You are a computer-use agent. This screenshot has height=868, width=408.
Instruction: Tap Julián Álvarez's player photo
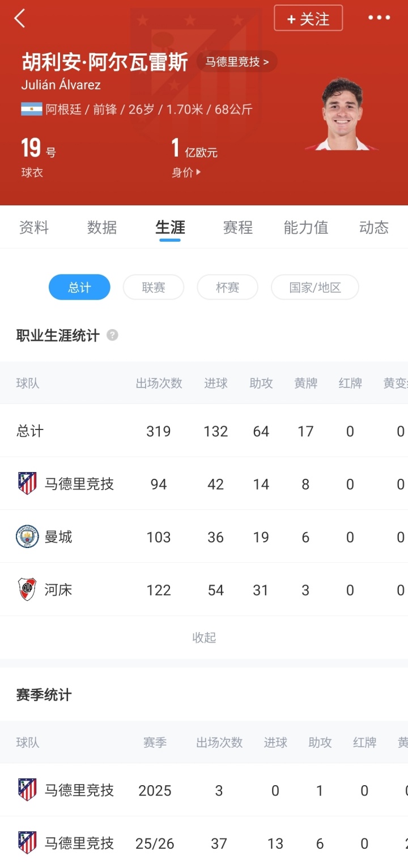(x=342, y=115)
